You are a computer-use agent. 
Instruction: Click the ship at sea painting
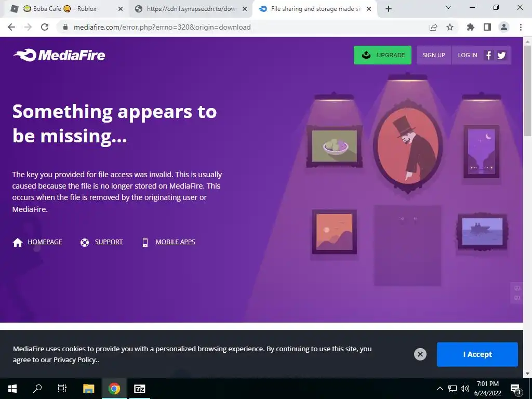(x=482, y=231)
